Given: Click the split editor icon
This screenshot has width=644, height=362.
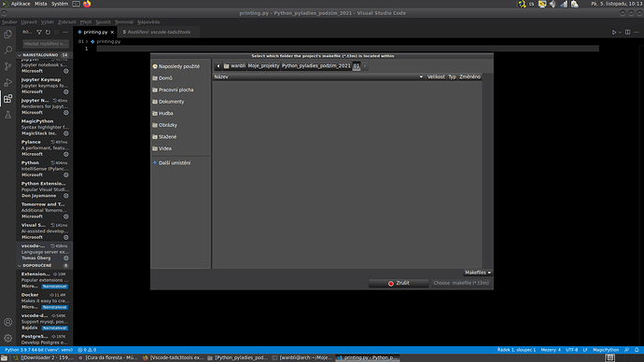Looking at the screenshot, I should pyautogui.click(x=627, y=32).
